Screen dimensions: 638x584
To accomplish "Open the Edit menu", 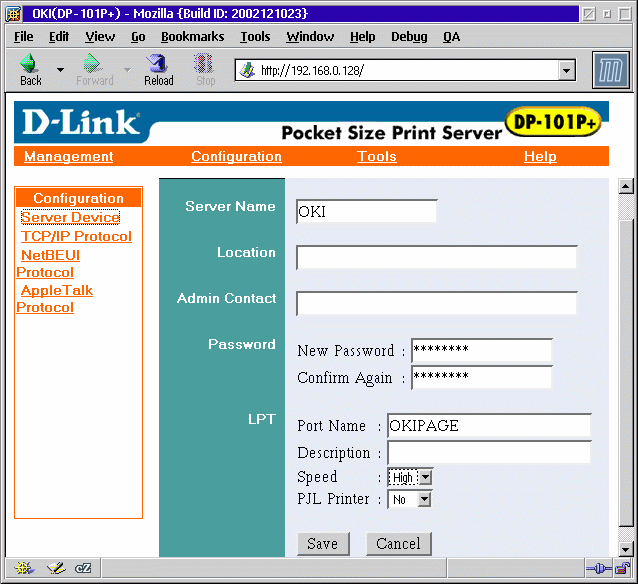I will click(59, 37).
